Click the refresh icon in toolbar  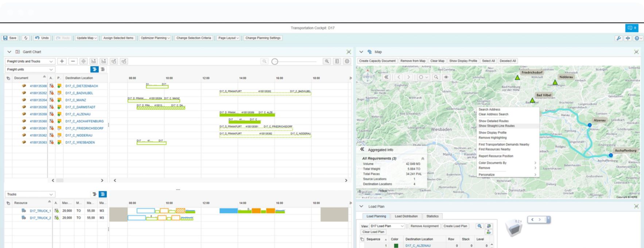(26, 38)
